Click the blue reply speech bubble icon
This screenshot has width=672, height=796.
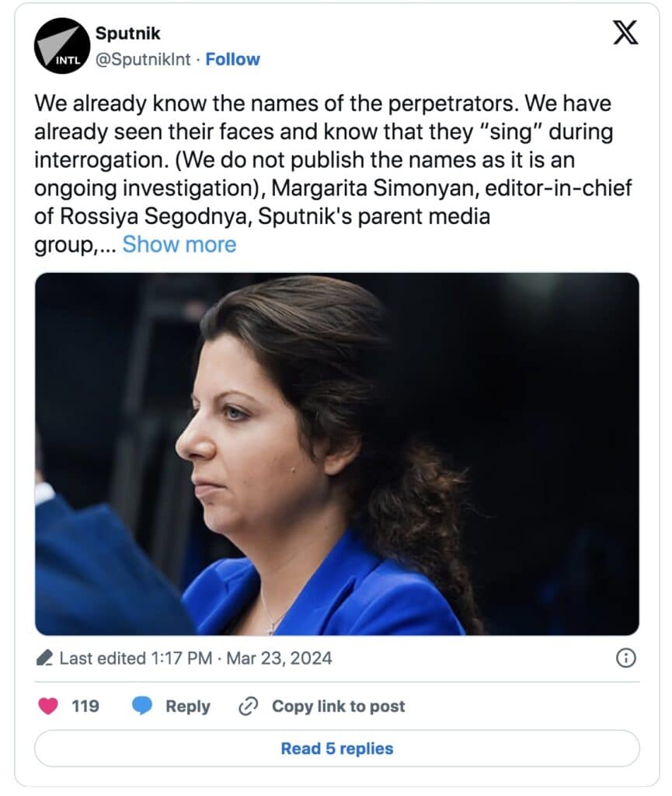(x=142, y=706)
